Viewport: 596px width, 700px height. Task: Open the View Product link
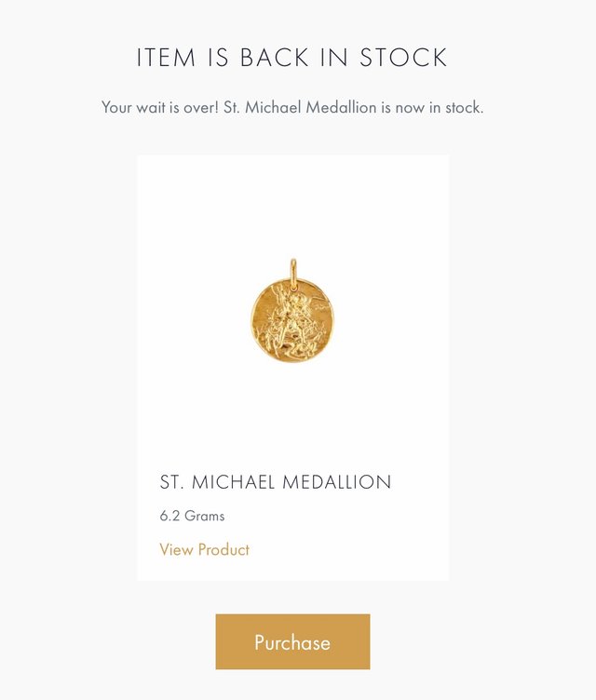204,549
